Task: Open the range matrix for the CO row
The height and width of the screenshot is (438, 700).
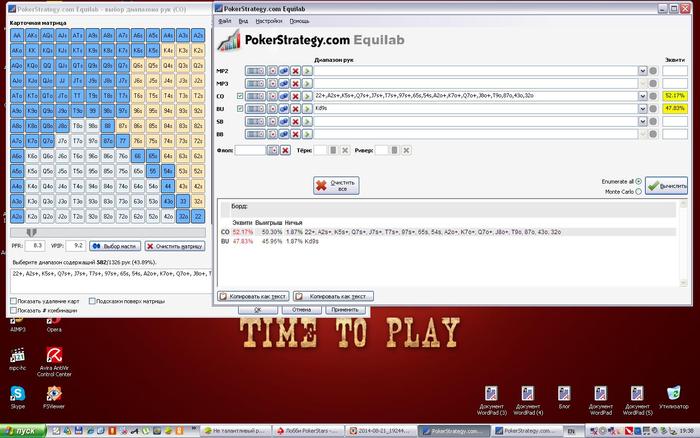Action: [x=255, y=96]
